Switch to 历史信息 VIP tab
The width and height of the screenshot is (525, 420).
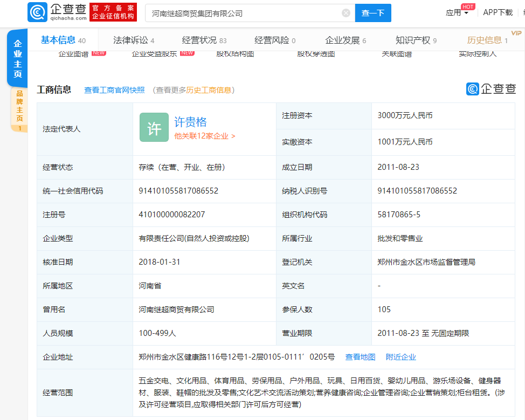(x=487, y=40)
